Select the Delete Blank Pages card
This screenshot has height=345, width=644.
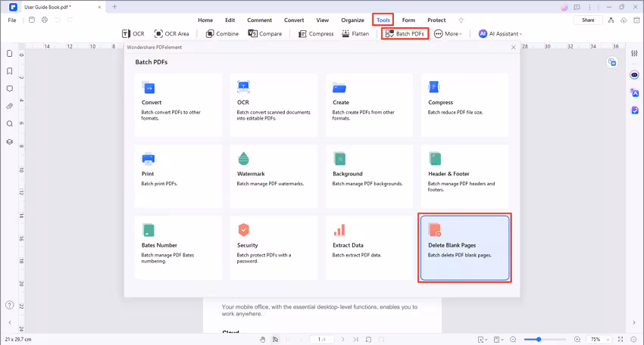[x=464, y=247]
